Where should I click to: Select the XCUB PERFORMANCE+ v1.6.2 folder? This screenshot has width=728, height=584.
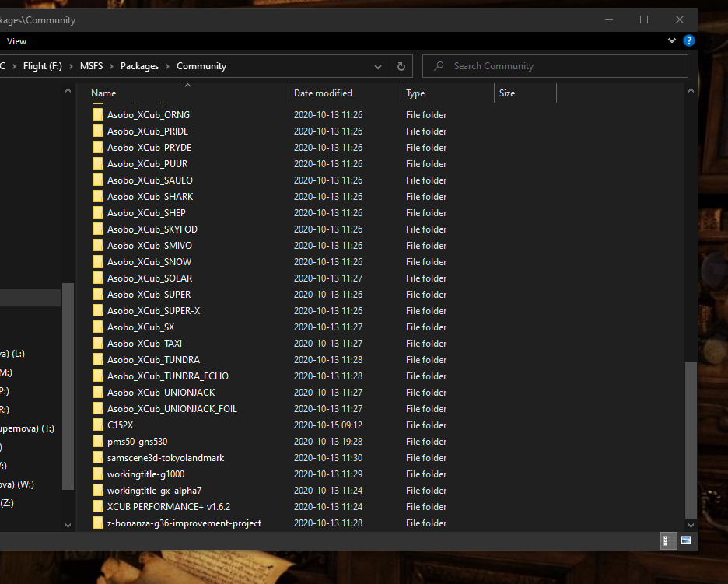click(x=169, y=507)
